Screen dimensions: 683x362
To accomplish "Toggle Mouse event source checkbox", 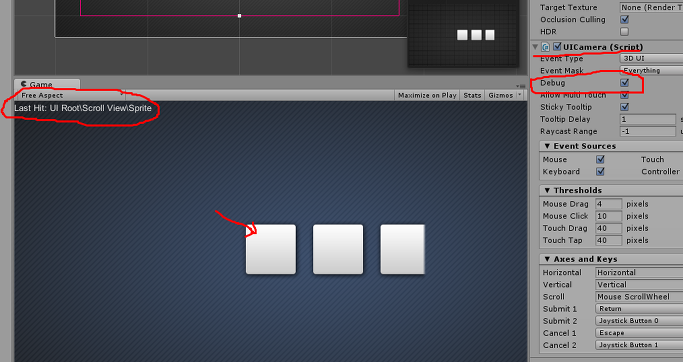I will pos(600,159).
